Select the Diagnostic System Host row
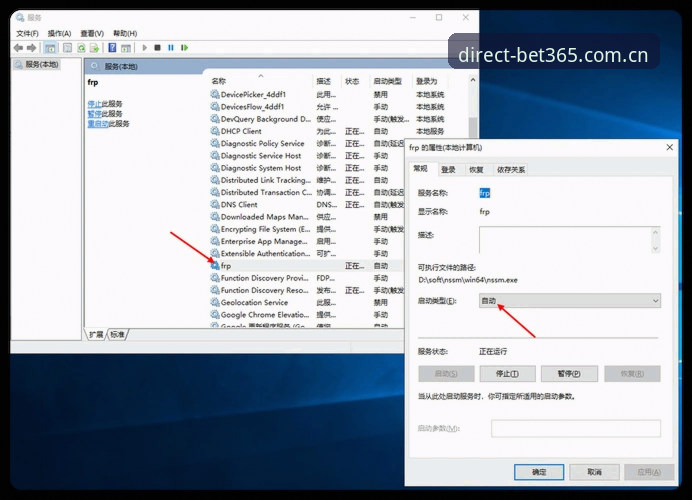The image size is (692, 500). pyautogui.click(x=307, y=168)
